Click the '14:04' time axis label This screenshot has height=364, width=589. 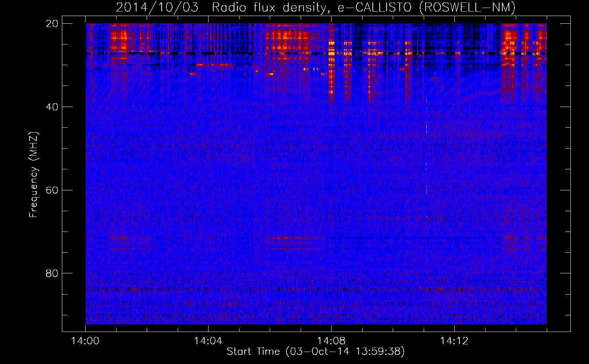pos(208,341)
